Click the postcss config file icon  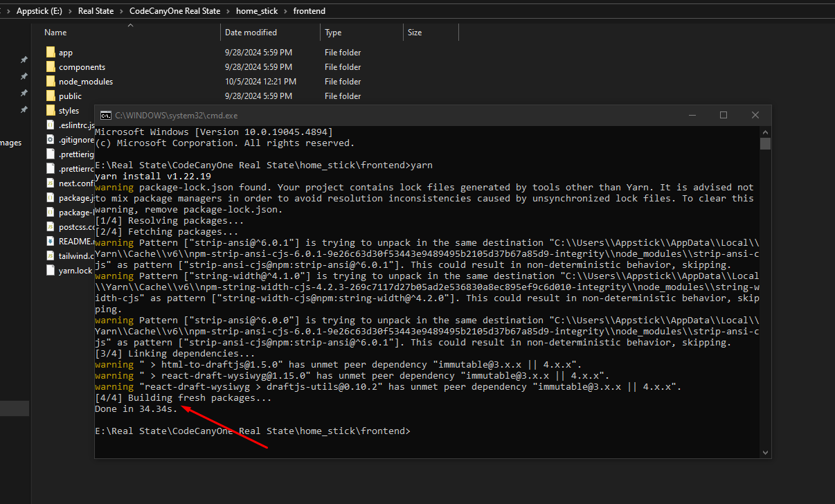pyautogui.click(x=51, y=227)
